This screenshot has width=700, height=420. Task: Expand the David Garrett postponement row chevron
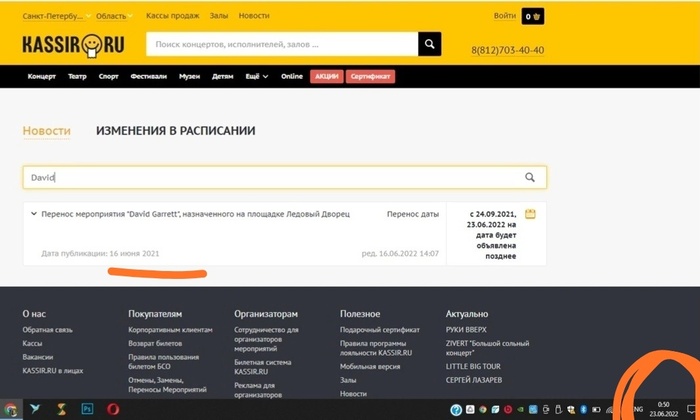click(x=33, y=214)
